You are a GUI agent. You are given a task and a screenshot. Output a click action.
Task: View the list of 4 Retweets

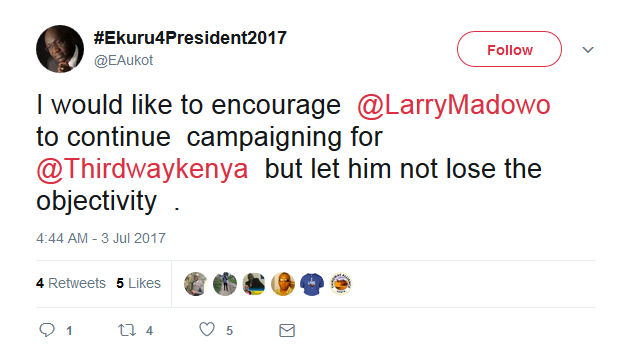tap(71, 283)
